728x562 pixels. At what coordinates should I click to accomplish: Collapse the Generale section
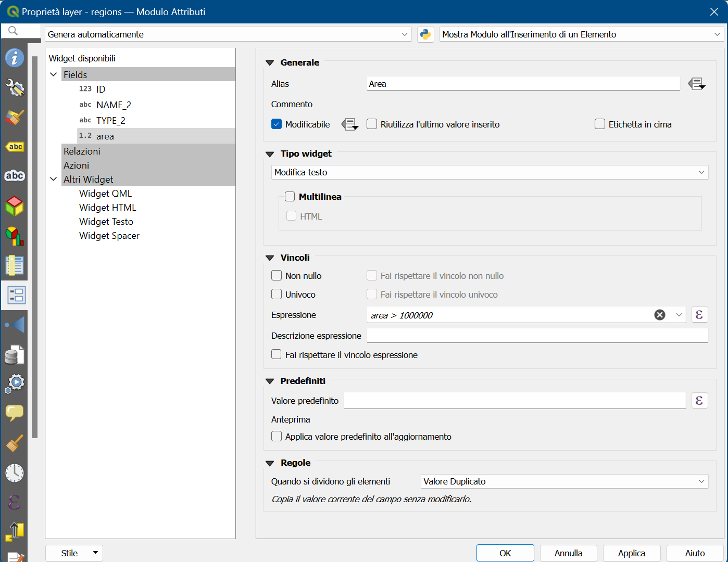[270, 62]
